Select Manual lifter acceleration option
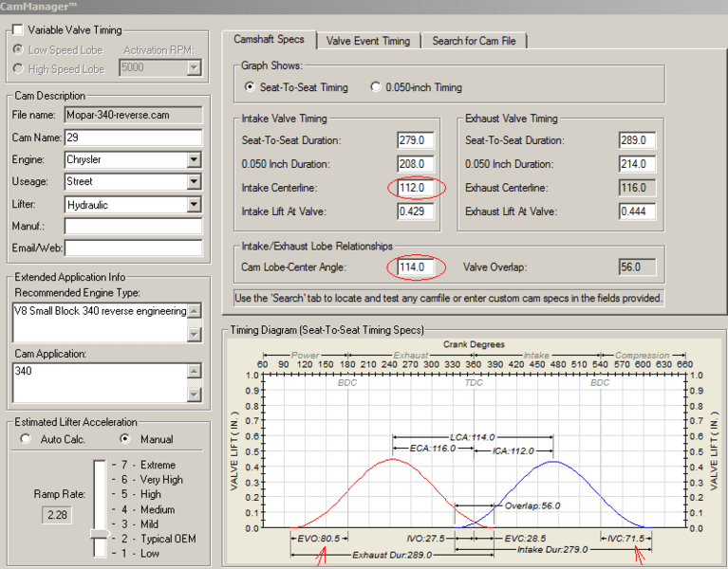 [x=124, y=440]
